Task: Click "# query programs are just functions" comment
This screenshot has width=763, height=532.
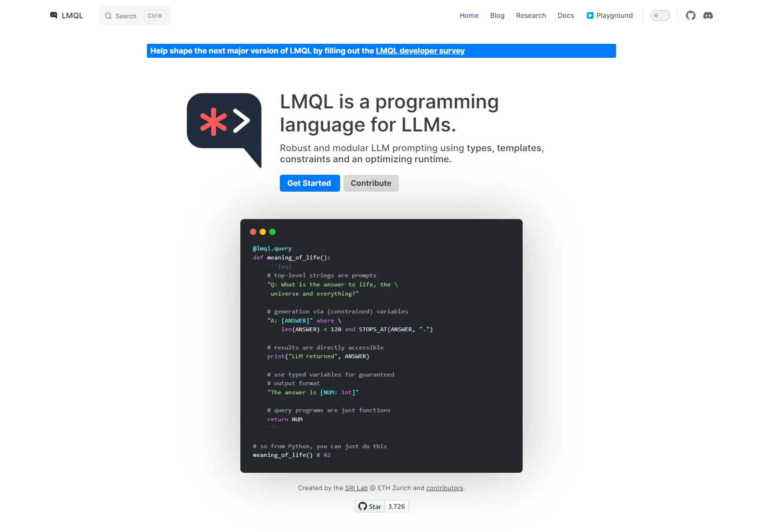Action: (x=329, y=410)
